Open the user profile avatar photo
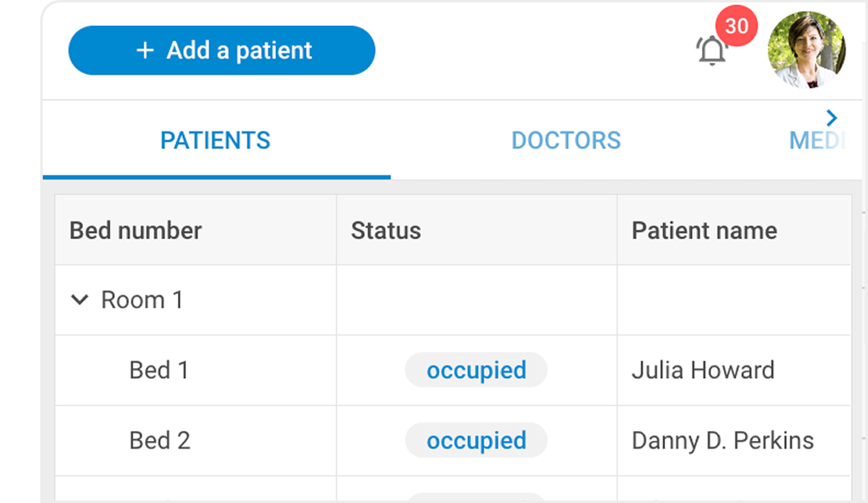 807,49
